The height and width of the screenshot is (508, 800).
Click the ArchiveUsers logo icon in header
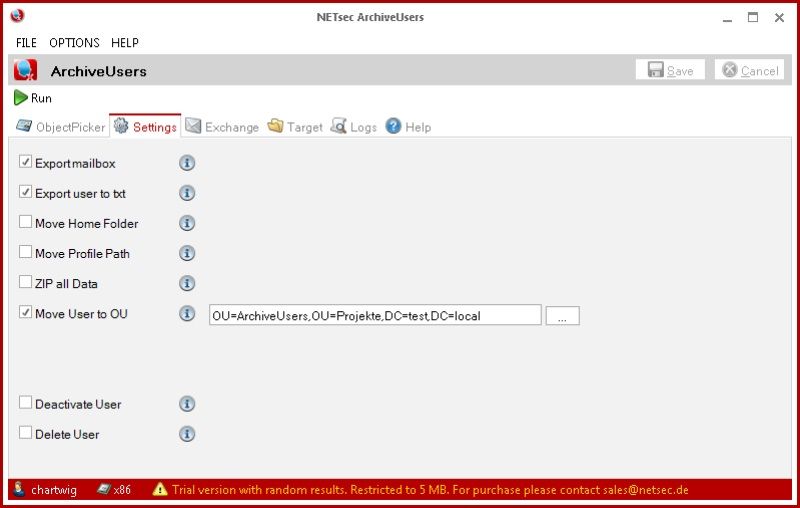(26, 70)
